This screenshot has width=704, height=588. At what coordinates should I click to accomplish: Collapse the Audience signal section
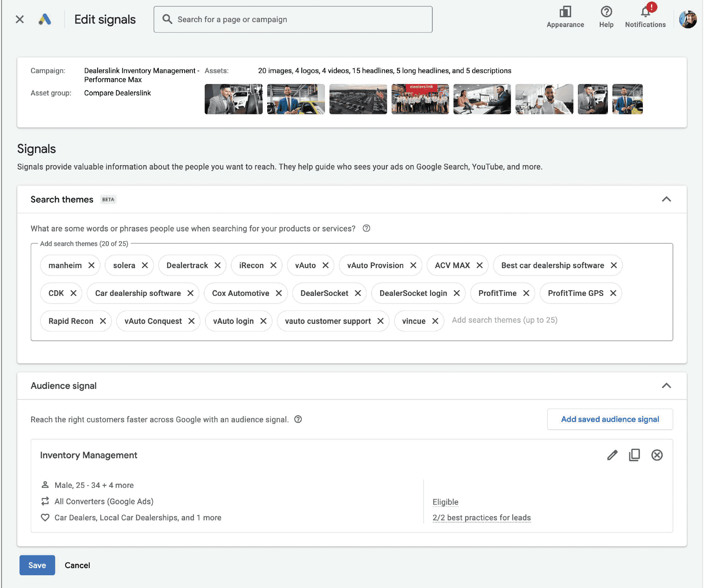click(x=666, y=386)
